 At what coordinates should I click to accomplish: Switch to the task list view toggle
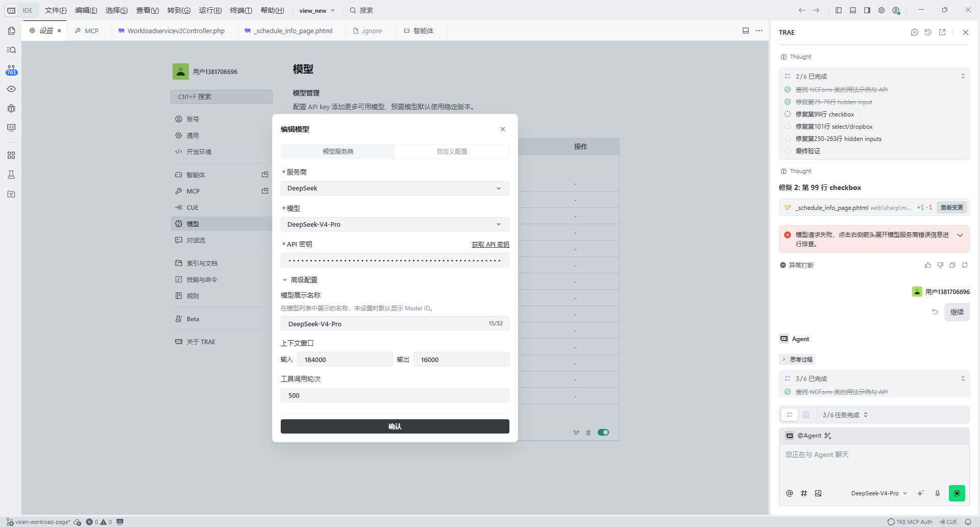pyautogui.click(x=790, y=415)
